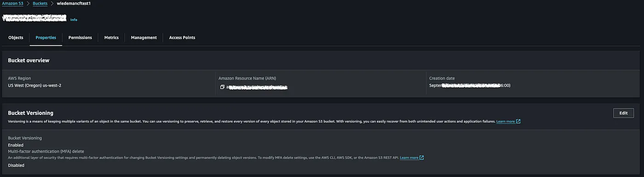The image size is (644, 177).
Task: Click the Bucket overview heading
Action: (x=29, y=60)
